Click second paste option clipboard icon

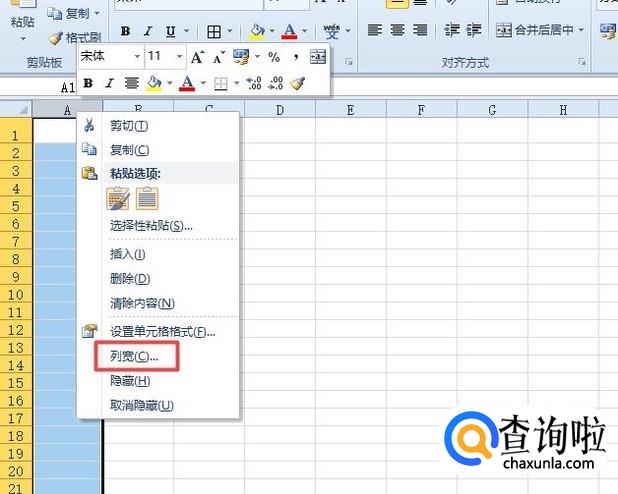tap(147, 198)
